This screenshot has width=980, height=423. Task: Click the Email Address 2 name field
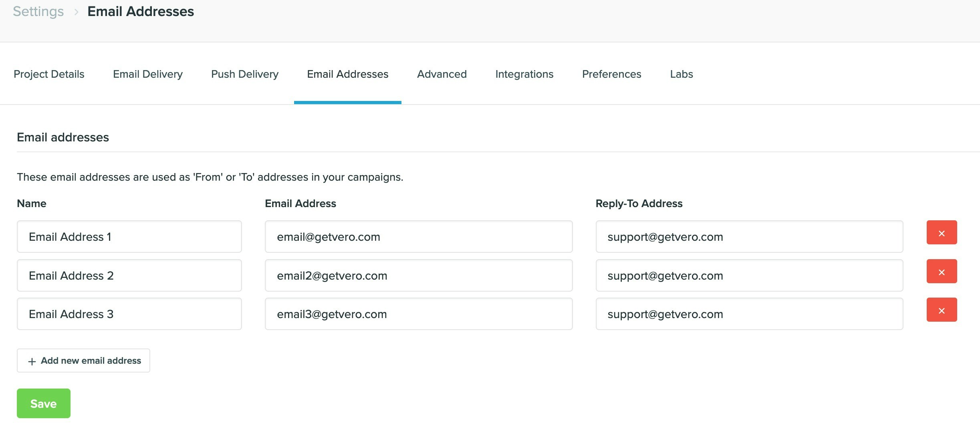[129, 275]
